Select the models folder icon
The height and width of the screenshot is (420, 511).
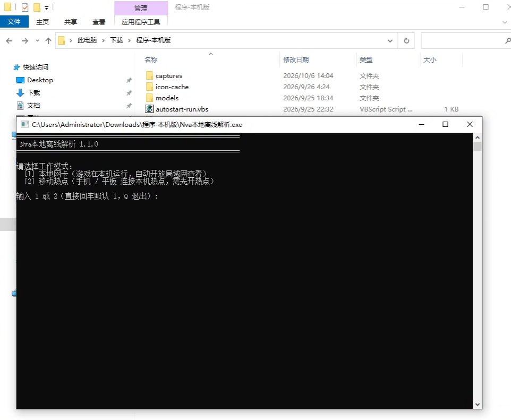149,98
